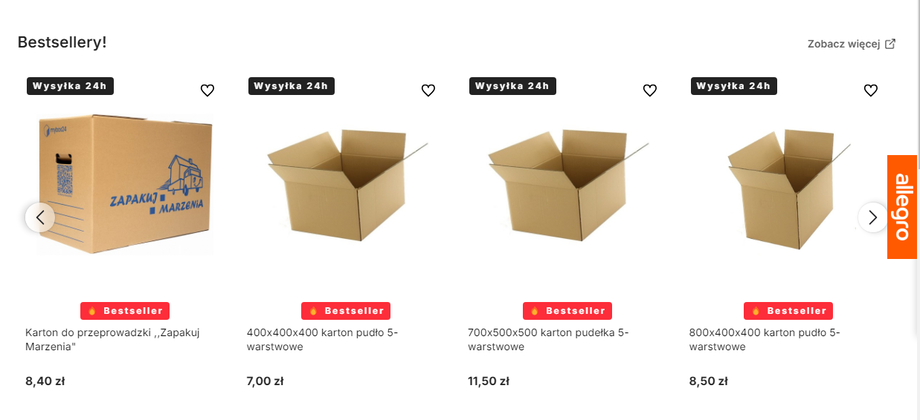Image resolution: width=920 pixels, height=420 pixels.
Task: Favorite the 700x500x500 carton with the heart icon
Action: coord(650,90)
